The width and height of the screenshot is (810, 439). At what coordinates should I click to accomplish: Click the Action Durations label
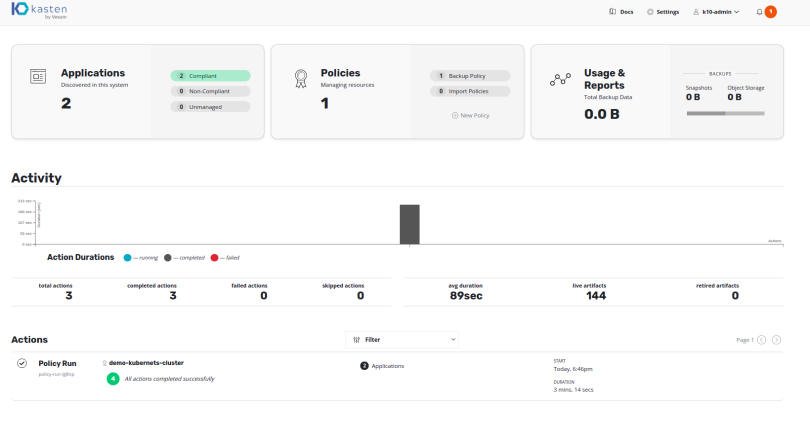pos(81,257)
